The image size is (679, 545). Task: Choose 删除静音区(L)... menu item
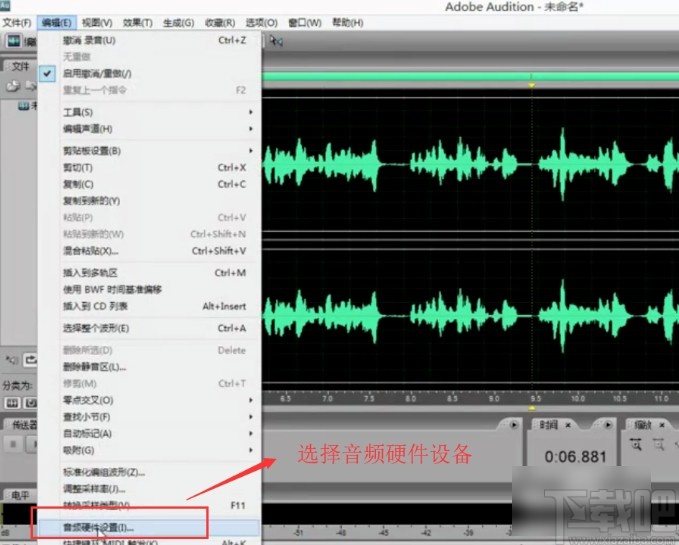[x=149, y=367]
